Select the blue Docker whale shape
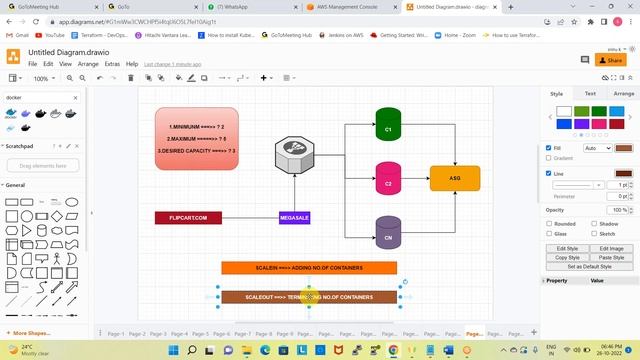This screenshot has width=640, height=360. coord(11,114)
